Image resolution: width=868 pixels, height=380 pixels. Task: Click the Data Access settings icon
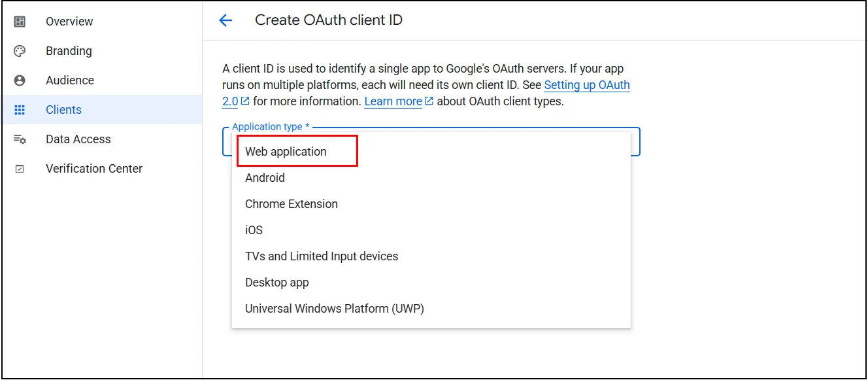pos(20,139)
